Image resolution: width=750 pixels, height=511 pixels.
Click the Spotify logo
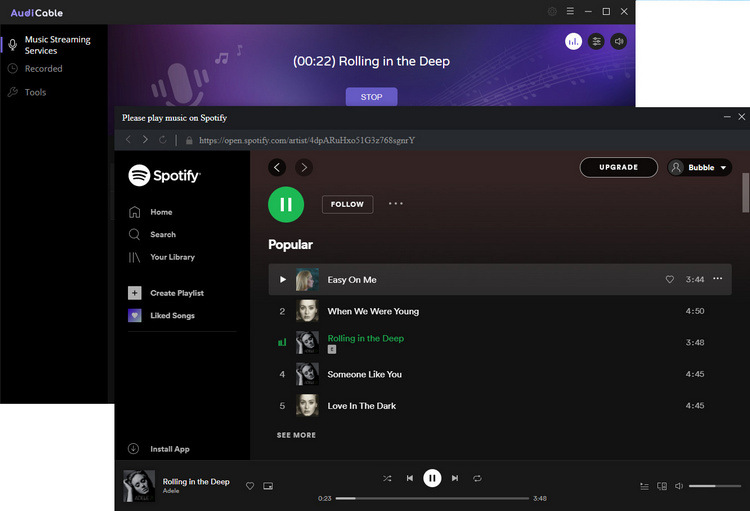coord(165,175)
